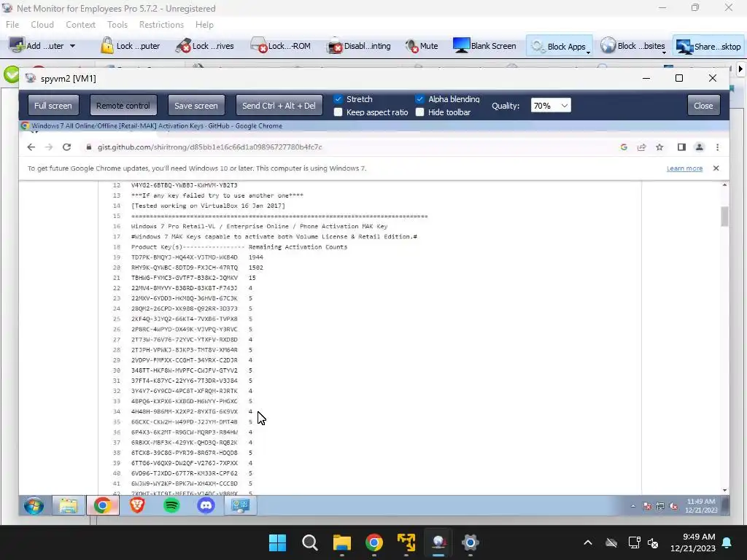Click Lock CD-ROM toolbar button

(x=281, y=46)
